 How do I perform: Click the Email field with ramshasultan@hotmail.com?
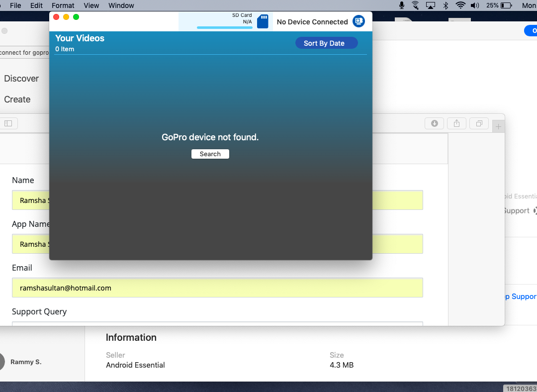click(217, 288)
